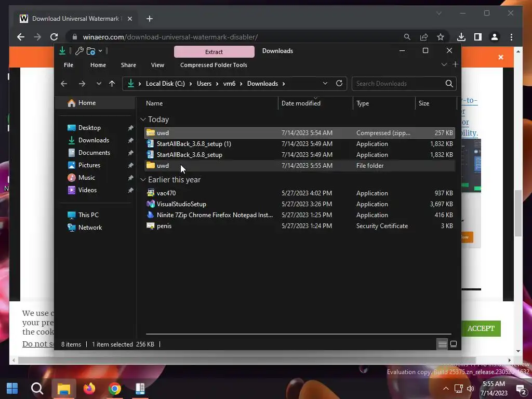Go back in Explorer navigation

pyautogui.click(x=64, y=84)
